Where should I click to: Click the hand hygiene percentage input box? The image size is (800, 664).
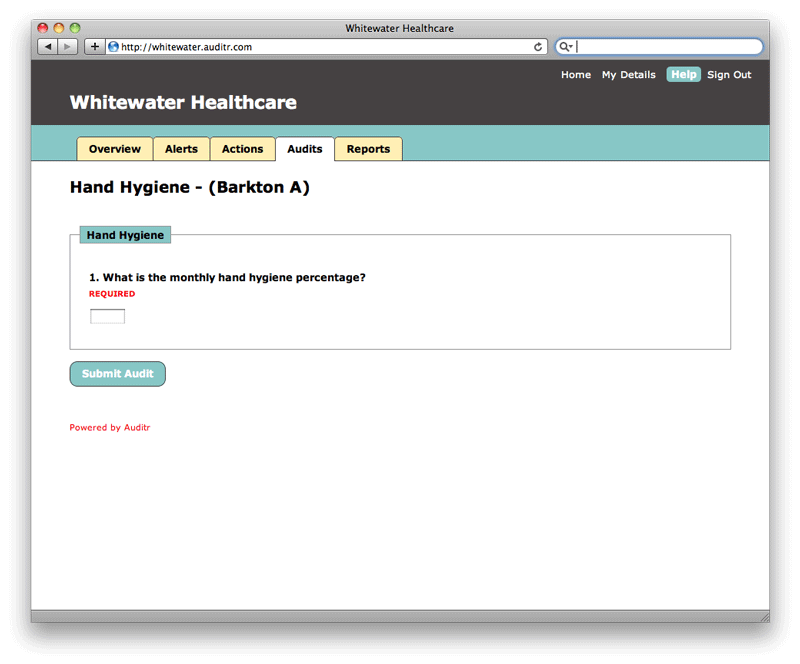click(107, 317)
